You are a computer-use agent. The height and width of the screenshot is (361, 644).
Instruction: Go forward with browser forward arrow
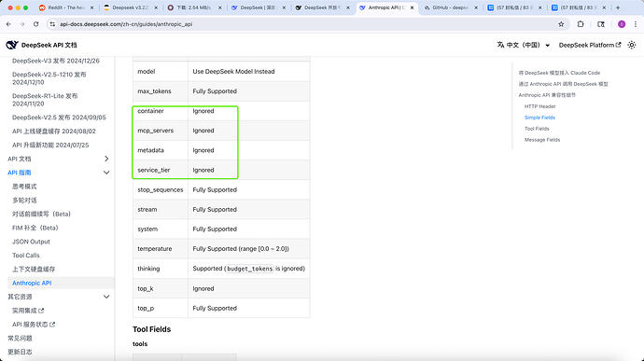[x=22, y=24]
